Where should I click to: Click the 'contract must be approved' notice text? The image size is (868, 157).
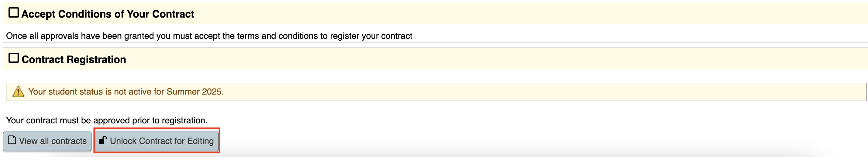tap(106, 120)
